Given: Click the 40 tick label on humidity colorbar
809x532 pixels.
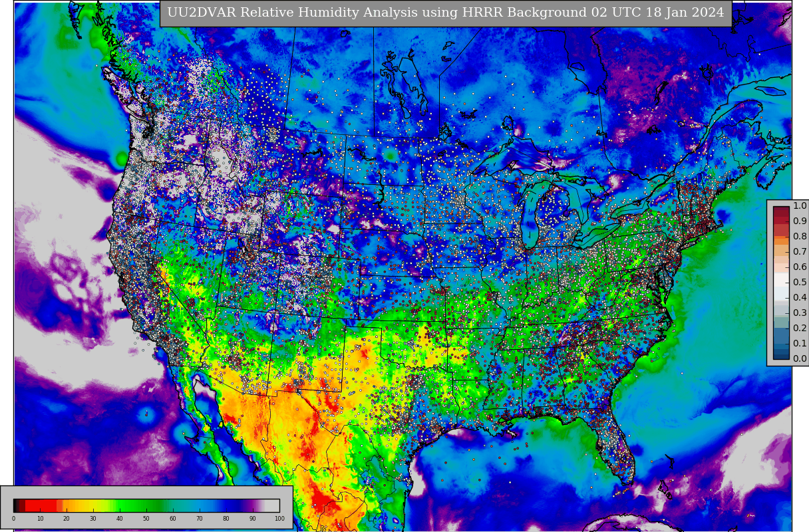Looking at the screenshot, I should [120, 519].
